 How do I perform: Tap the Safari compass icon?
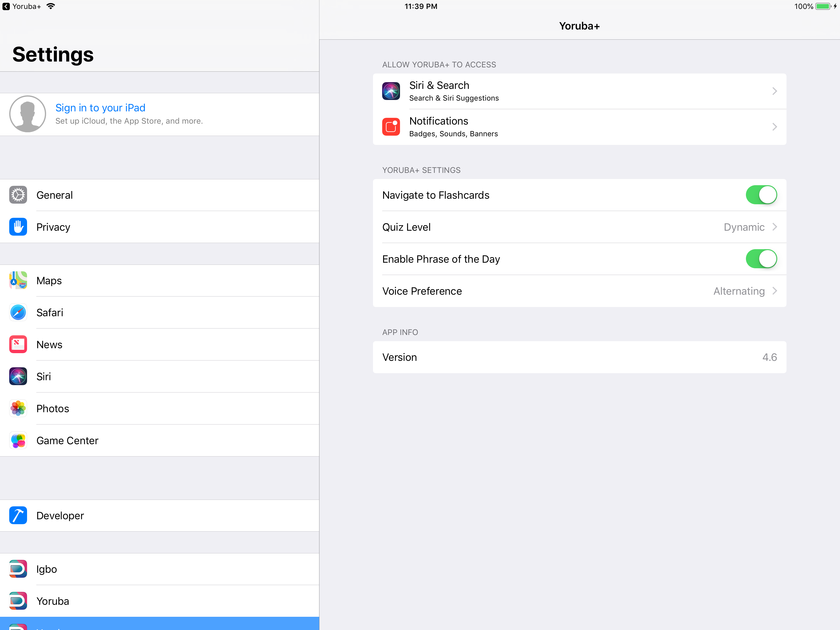tap(18, 312)
